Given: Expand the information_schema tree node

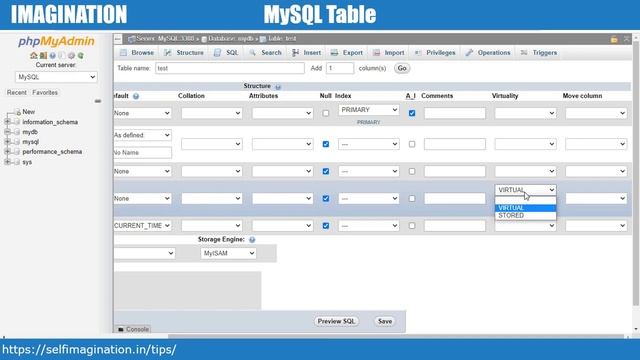Looking at the screenshot, I should 7,122.
